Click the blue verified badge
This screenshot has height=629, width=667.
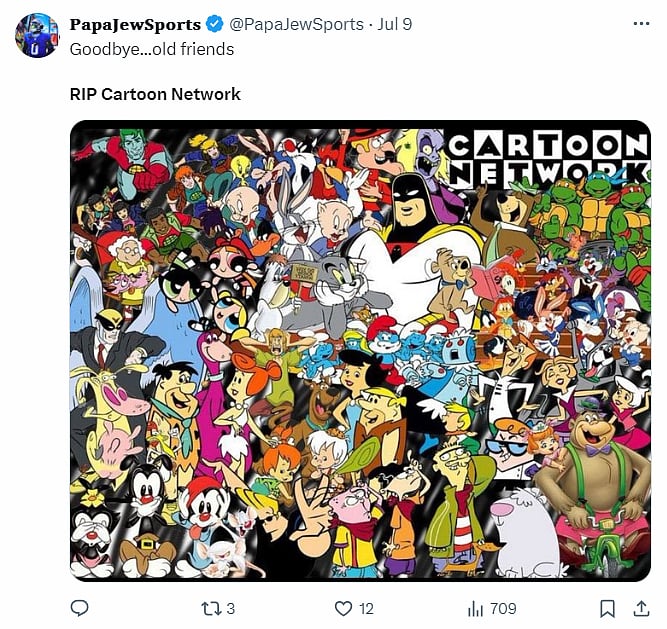215,24
